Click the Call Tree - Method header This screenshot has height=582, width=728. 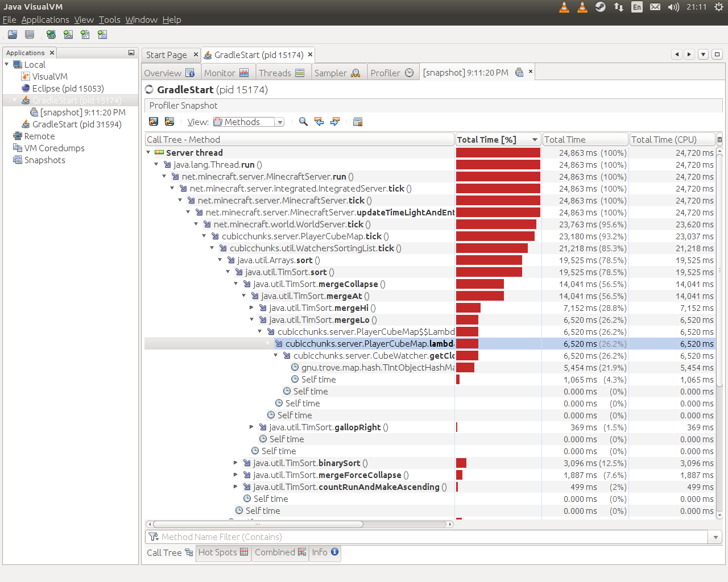pos(300,139)
